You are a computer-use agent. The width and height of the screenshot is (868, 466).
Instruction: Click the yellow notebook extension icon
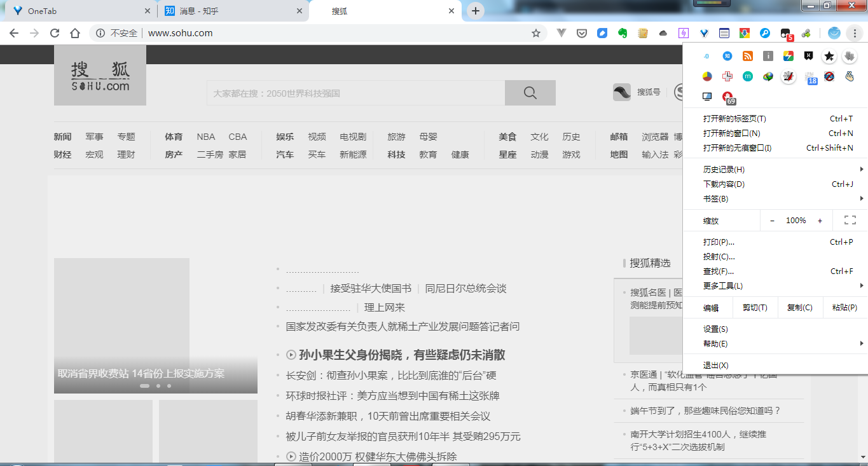[x=643, y=33]
